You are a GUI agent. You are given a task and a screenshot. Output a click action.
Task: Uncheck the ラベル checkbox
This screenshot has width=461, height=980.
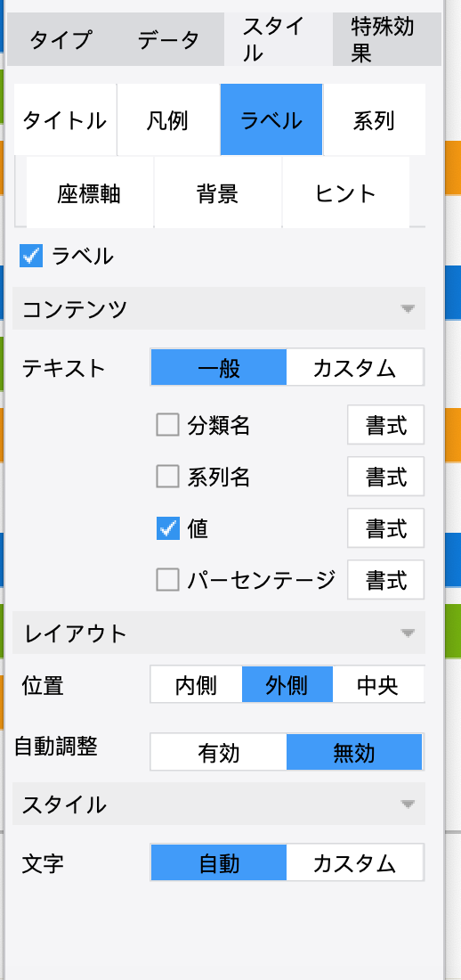(x=31, y=257)
